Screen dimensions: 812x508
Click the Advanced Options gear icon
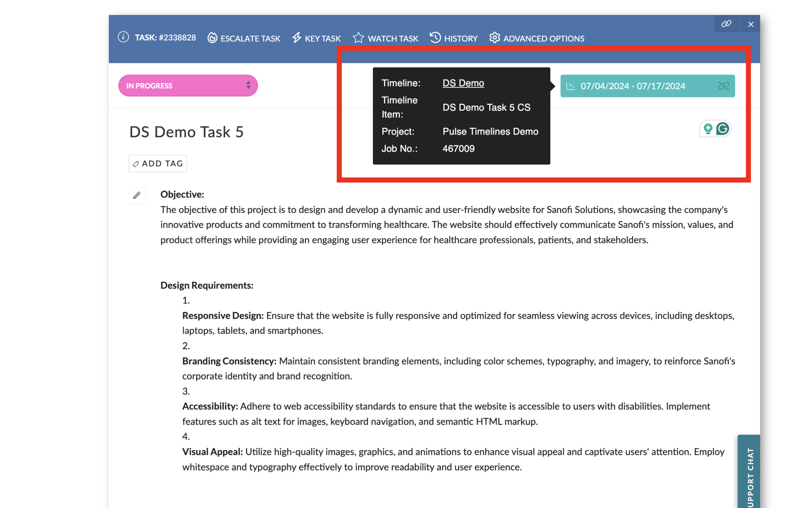(x=495, y=38)
